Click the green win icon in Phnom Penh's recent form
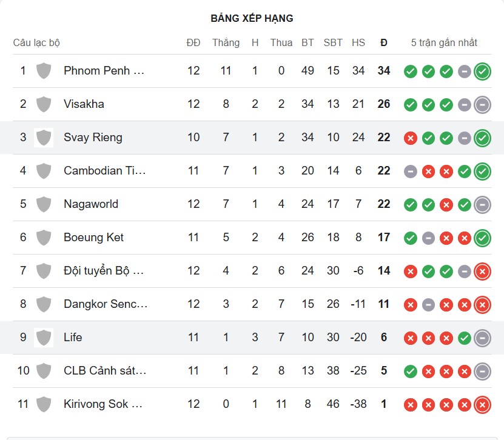 pyautogui.click(x=410, y=71)
